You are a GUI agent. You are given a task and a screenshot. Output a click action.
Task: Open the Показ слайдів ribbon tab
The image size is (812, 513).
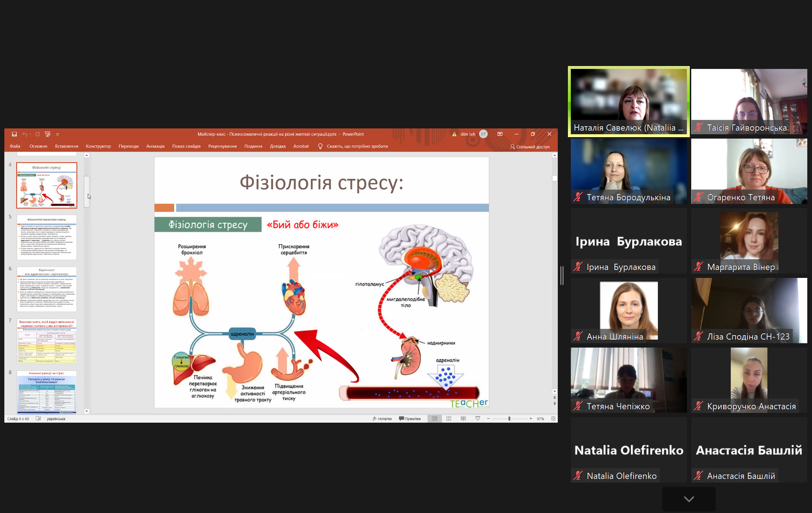coord(186,146)
